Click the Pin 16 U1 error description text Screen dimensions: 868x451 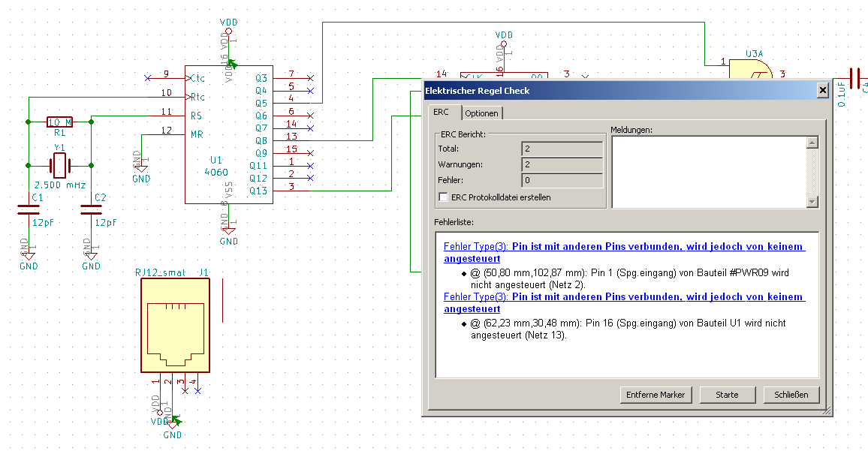point(628,329)
